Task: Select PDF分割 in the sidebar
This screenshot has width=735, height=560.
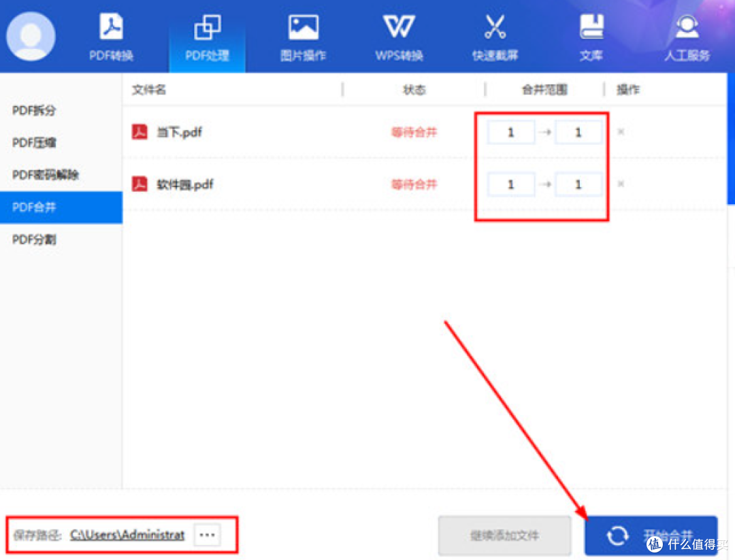Action: point(34,240)
